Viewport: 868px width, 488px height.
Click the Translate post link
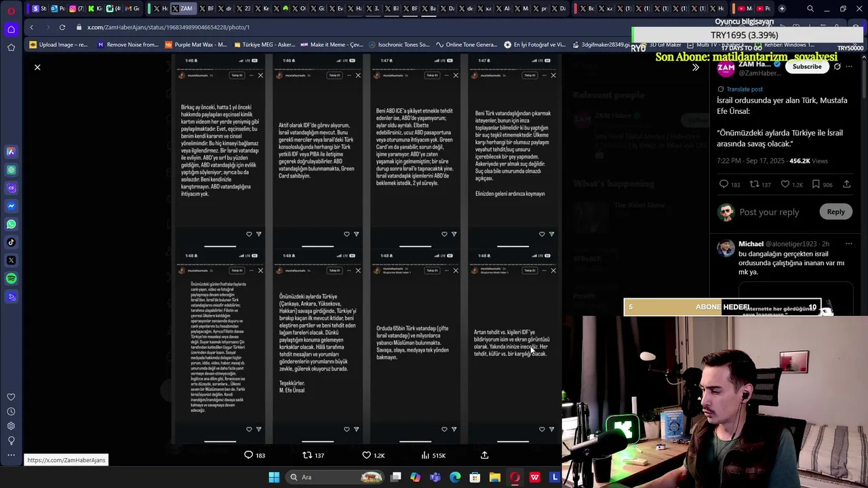coord(745,89)
